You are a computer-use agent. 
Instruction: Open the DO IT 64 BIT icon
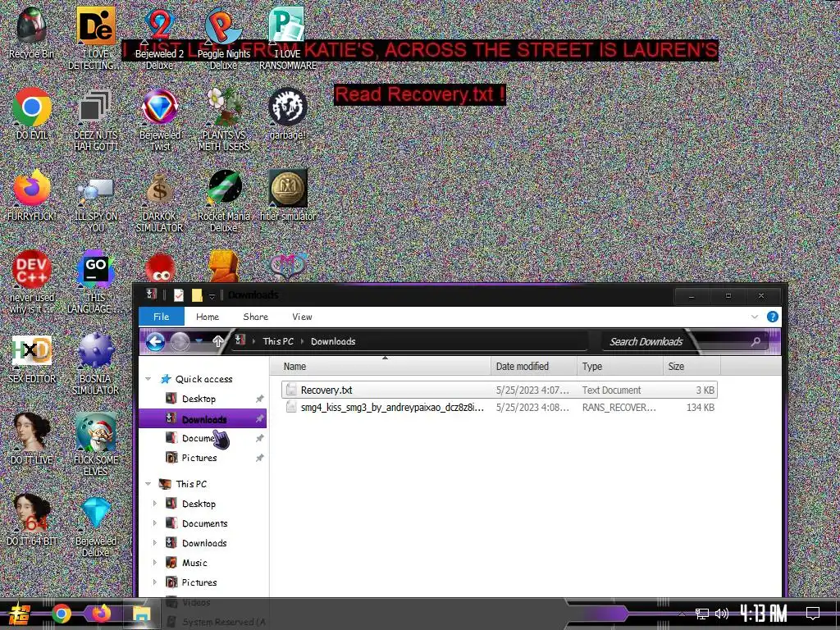(x=32, y=519)
